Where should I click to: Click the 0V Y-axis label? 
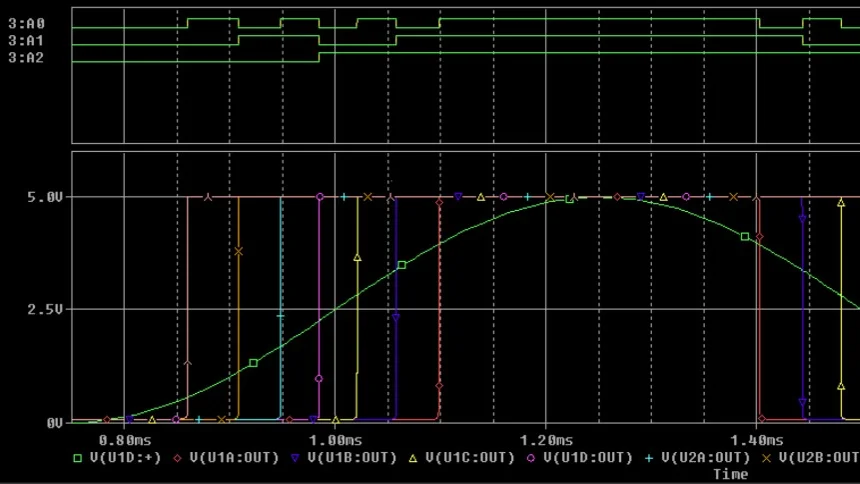pyautogui.click(x=54, y=423)
